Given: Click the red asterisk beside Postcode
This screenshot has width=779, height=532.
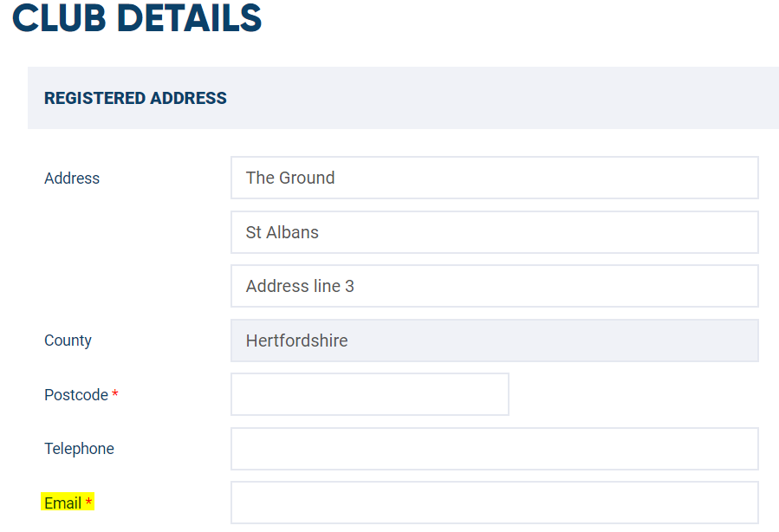Looking at the screenshot, I should (x=114, y=393).
